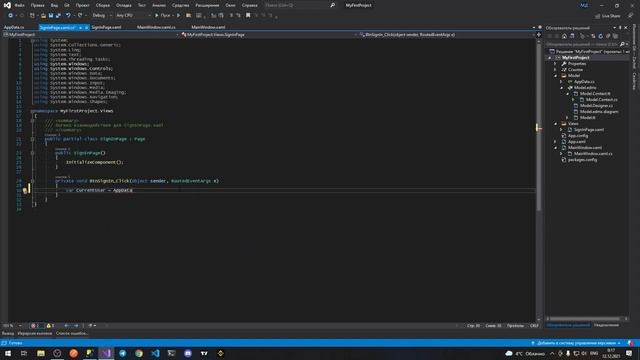This screenshot has height=360, width=640.
Task: Open the Список ошибок error list tab
Action: [x=71, y=333]
